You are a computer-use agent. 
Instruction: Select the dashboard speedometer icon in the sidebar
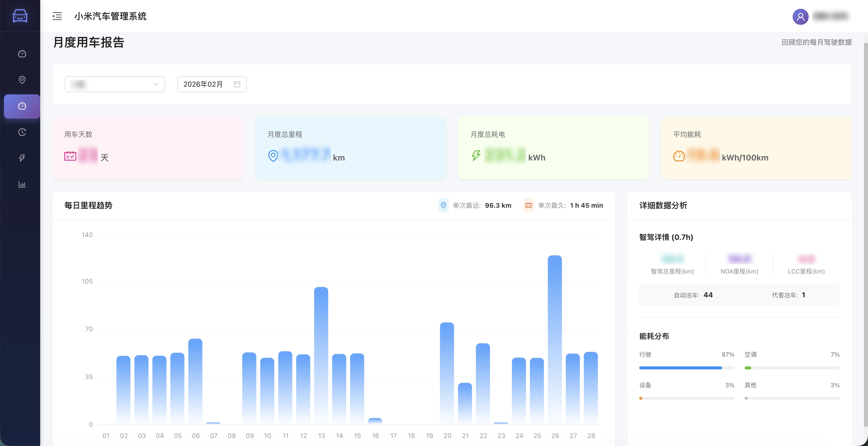pyautogui.click(x=22, y=53)
